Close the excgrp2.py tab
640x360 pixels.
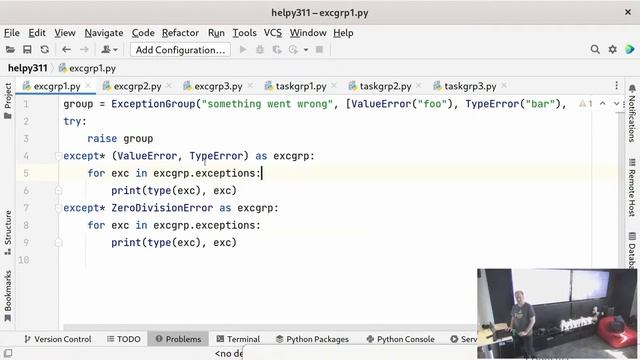point(169,86)
